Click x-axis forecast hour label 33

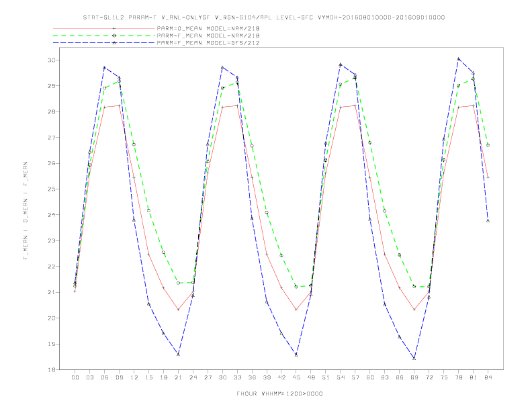(237, 377)
